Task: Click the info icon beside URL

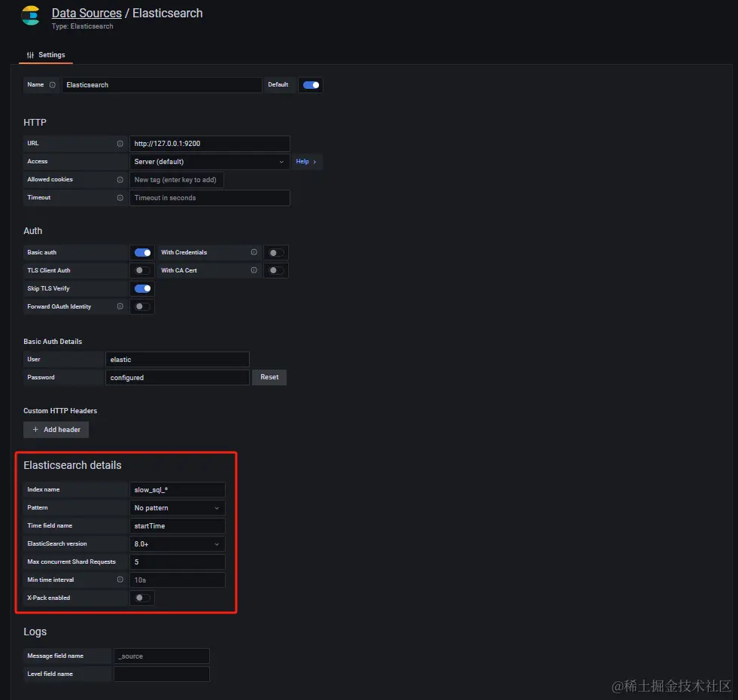Action: (x=120, y=143)
